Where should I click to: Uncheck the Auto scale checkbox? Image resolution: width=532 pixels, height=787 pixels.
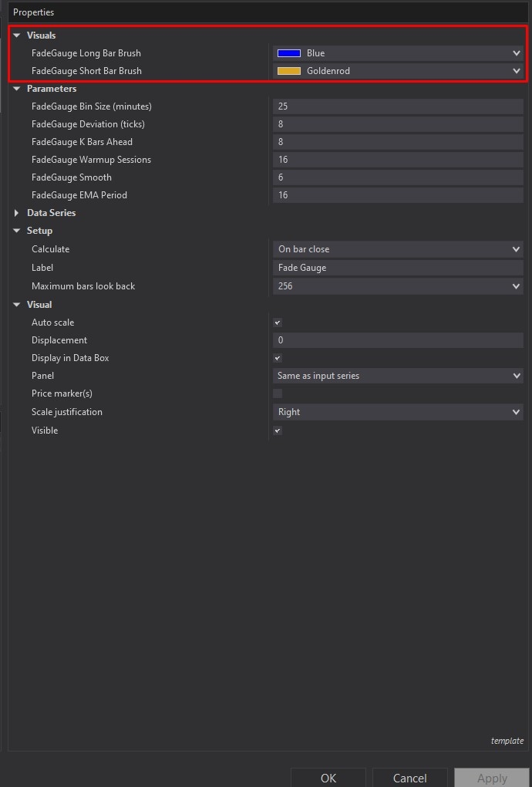[x=278, y=323]
